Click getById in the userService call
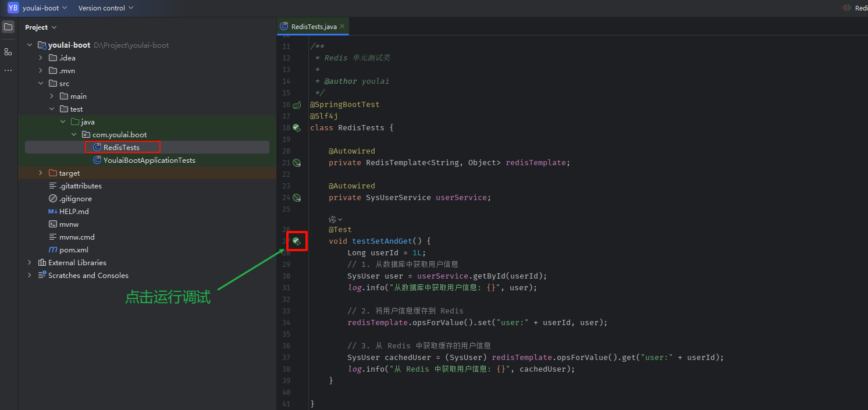 [x=489, y=276]
